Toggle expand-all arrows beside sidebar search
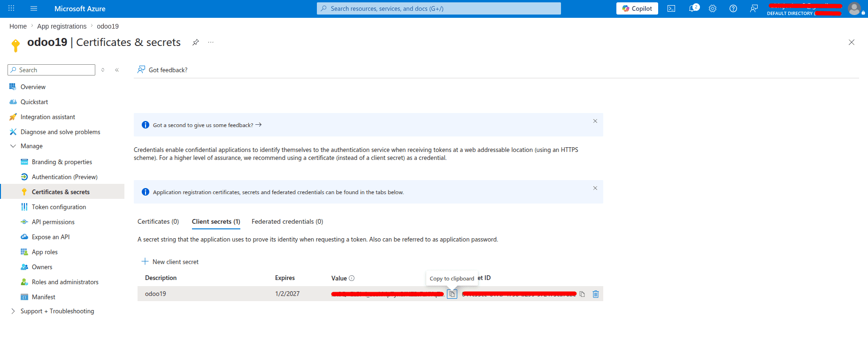Screen dimensions: 868x348 click(x=103, y=70)
